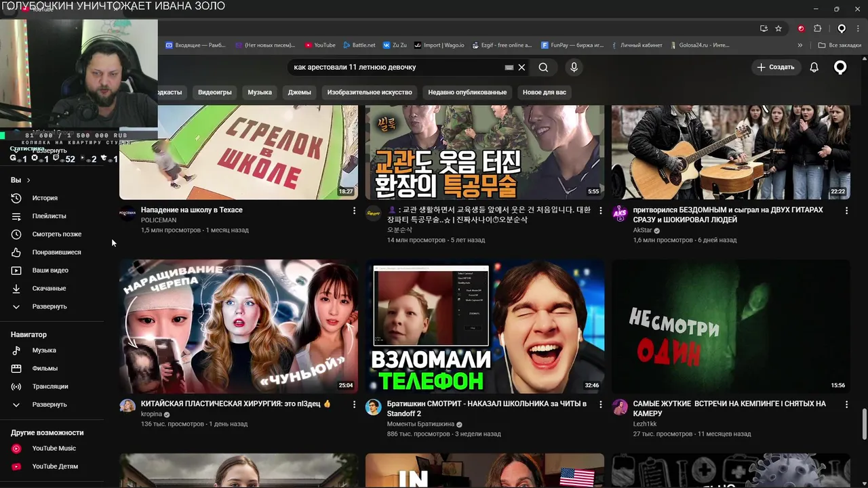Open the FunPay bookmark
Viewport: 868px width, 488px height.
(572, 45)
